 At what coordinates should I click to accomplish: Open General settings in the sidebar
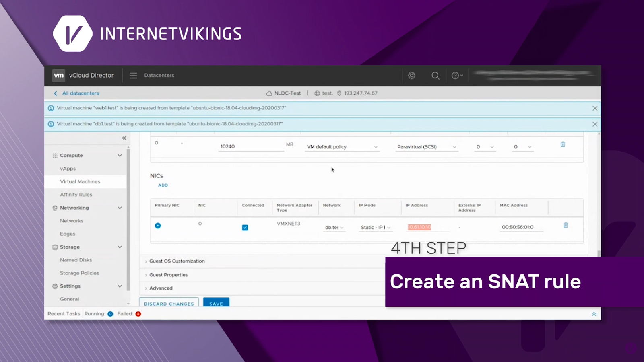pyautogui.click(x=70, y=299)
